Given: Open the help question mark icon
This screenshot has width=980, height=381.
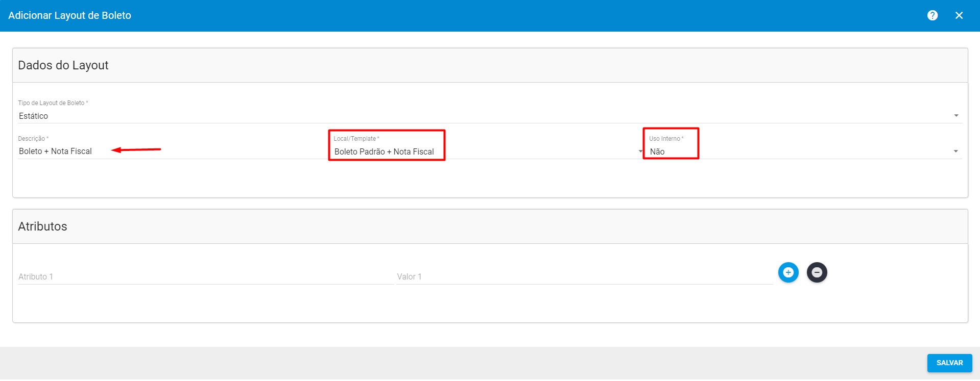Looking at the screenshot, I should point(933,15).
